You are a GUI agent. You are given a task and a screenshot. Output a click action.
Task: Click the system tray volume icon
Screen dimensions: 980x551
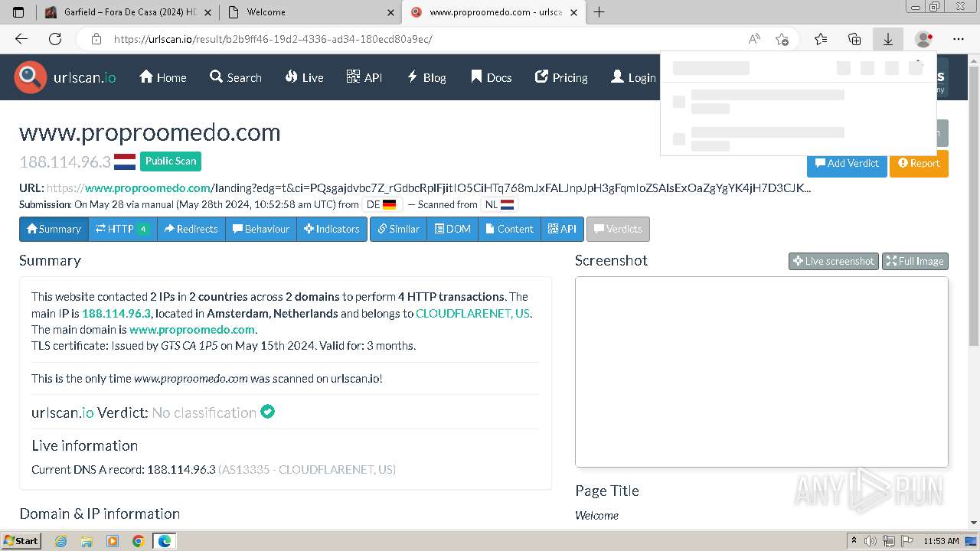(871, 541)
